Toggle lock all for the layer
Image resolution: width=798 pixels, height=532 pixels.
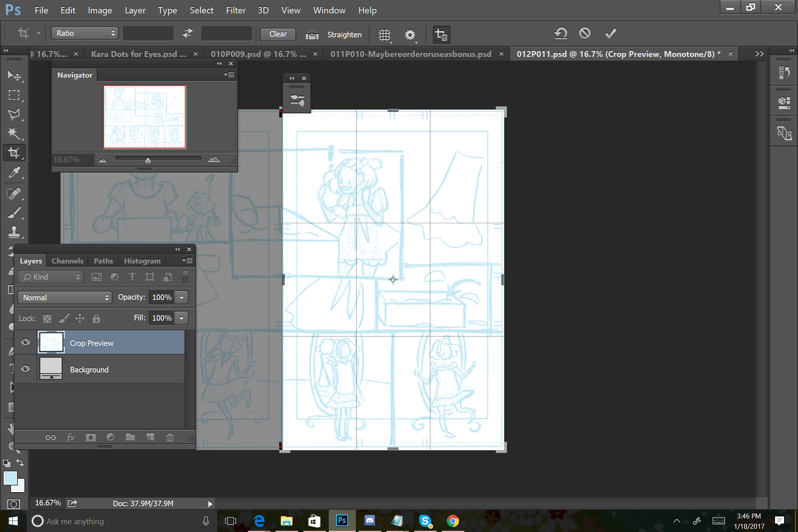pyautogui.click(x=96, y=318)
